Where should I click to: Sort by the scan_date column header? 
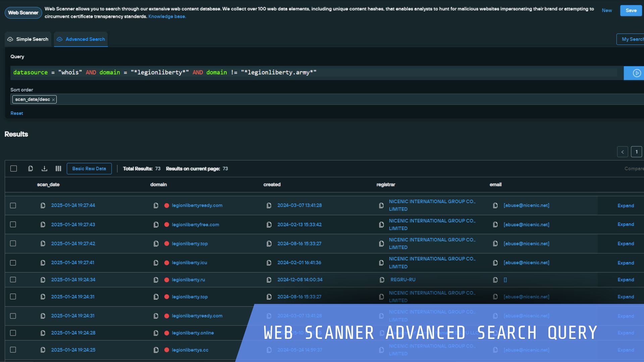[48, 185]
